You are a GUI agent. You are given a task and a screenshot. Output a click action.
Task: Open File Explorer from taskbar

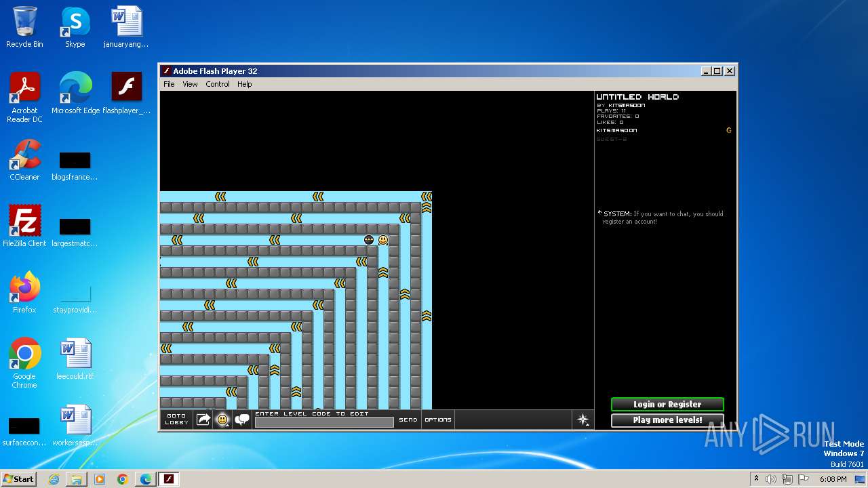pos(77,479)
